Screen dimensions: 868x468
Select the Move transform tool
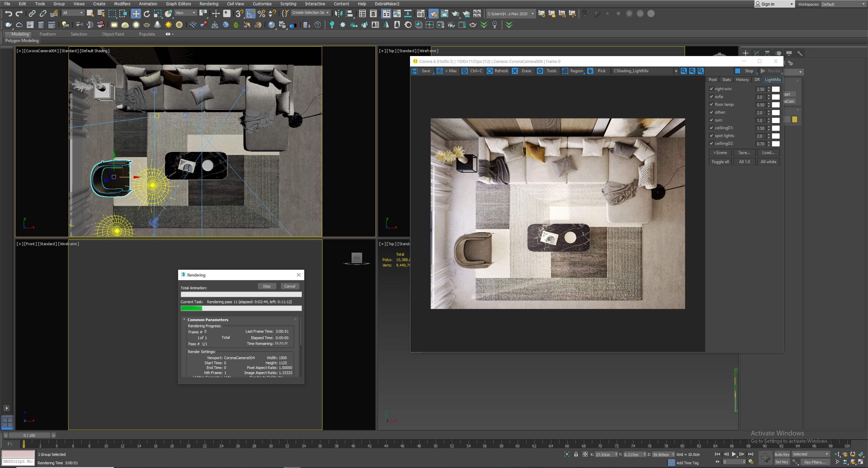click(136, 14)
